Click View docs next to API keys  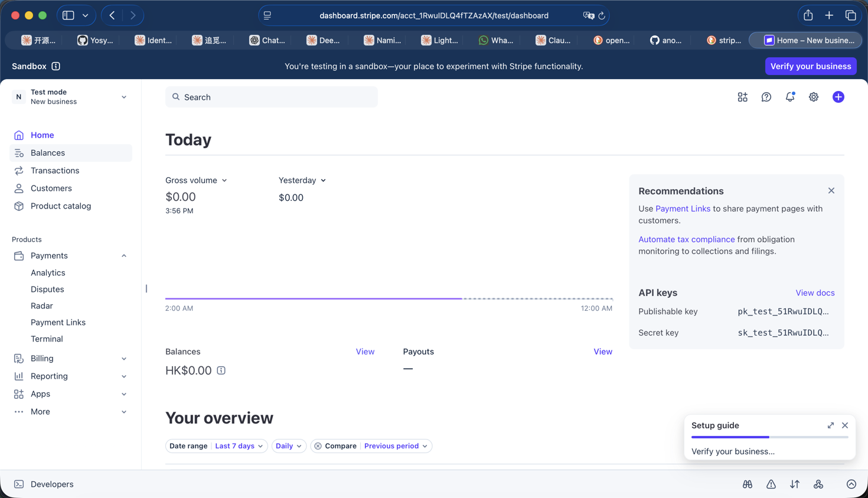(815, 293)
